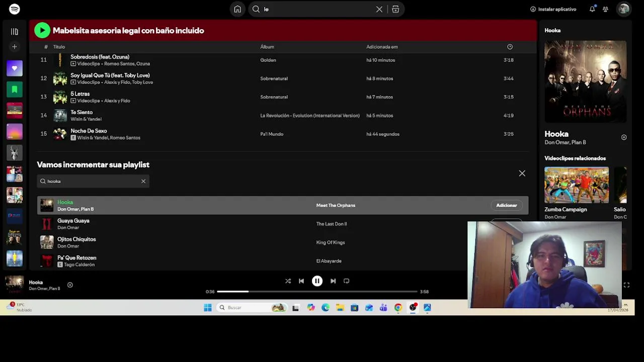Click the Instalar aplicativo link
This screenshot has width=644, height=362.
[553, 9]
